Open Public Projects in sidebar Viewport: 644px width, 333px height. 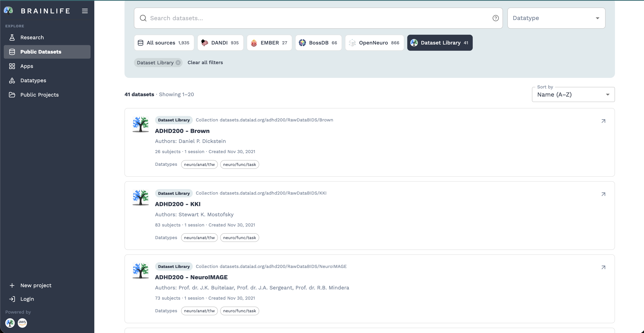[47, 95]
